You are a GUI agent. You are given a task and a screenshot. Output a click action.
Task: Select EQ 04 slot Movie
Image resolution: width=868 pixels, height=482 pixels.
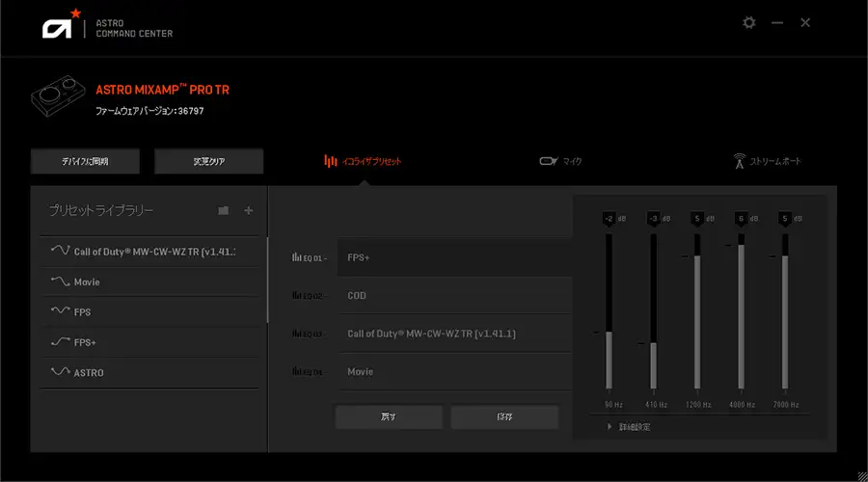pyautogui.click(x=454, y=371)
